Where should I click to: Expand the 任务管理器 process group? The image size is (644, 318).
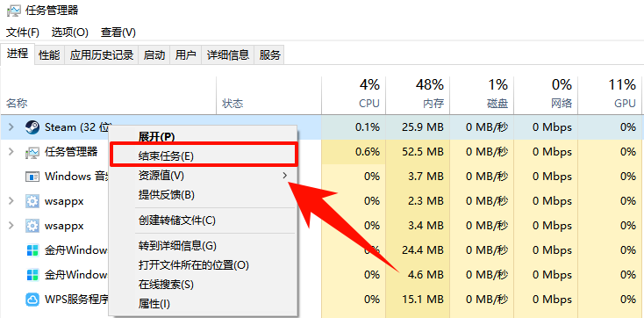11,152
